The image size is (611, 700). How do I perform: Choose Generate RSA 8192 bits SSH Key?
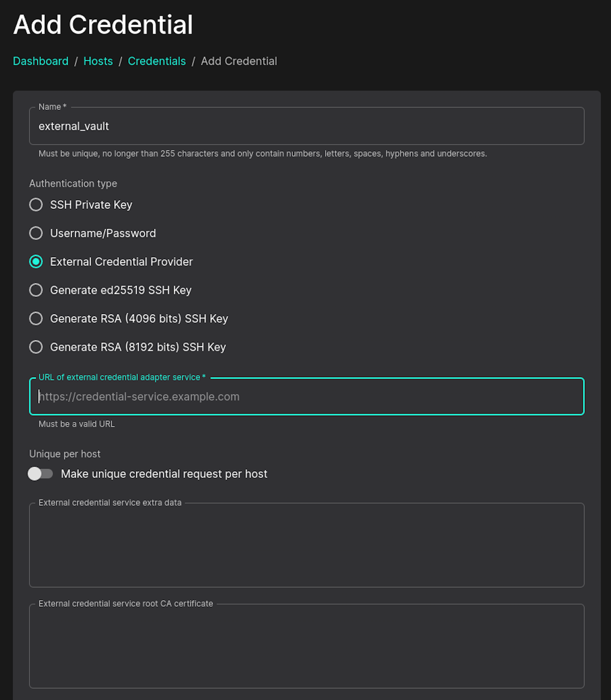point(36,347)
